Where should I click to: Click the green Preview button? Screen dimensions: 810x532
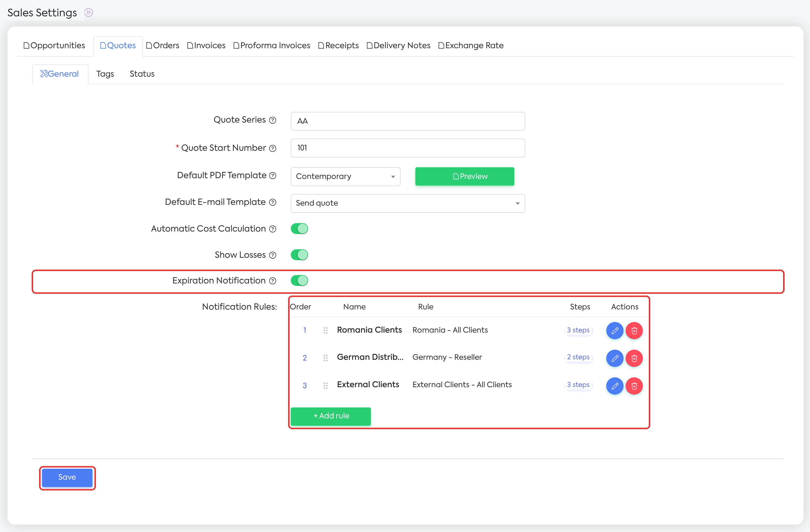click(x=465, y=176)
